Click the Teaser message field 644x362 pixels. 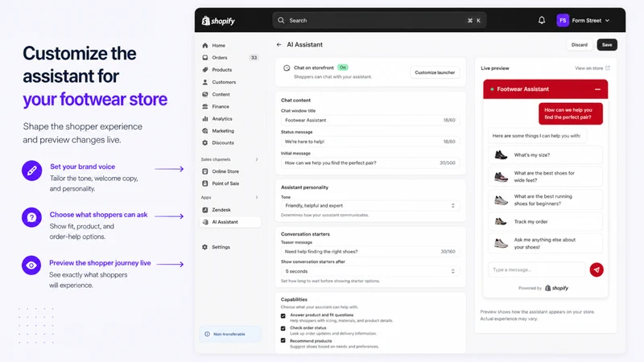tap(370, 252)
